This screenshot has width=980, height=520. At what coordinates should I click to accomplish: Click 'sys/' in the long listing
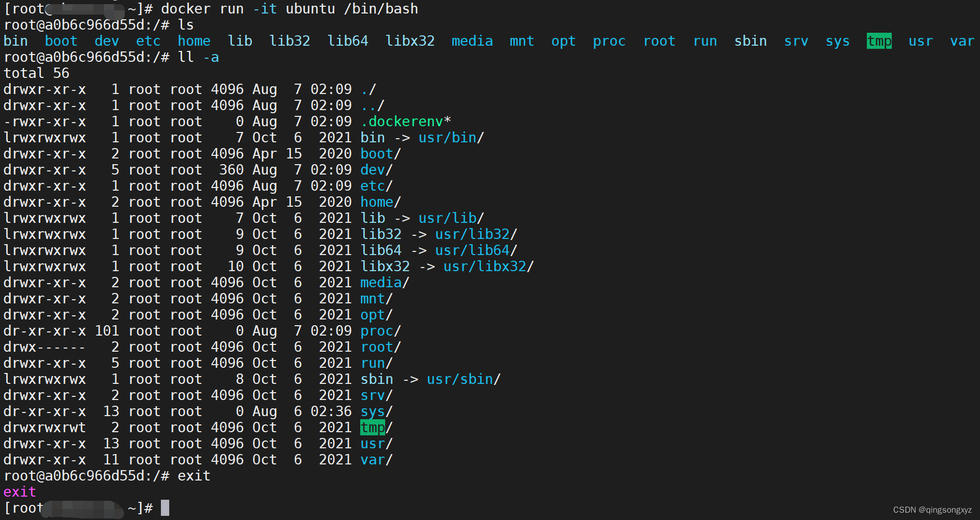pyautogui.click(x=377, y=411)
